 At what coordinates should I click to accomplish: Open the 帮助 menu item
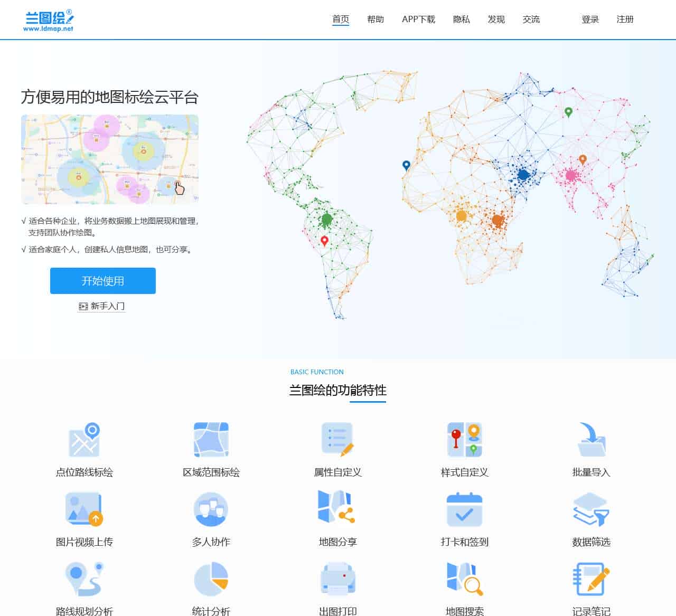[x=375, y=20]
